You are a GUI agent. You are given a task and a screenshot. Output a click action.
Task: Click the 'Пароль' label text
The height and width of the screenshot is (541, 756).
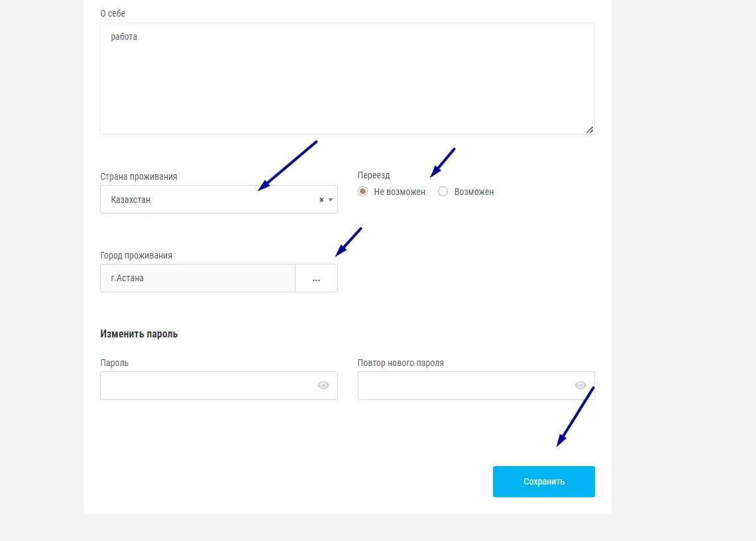pyautogui.click(x=114, y=363)
